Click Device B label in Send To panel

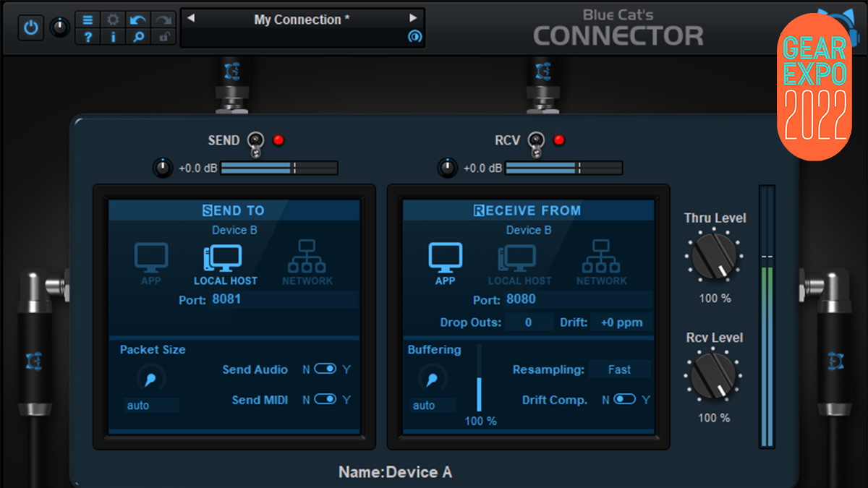234,231
